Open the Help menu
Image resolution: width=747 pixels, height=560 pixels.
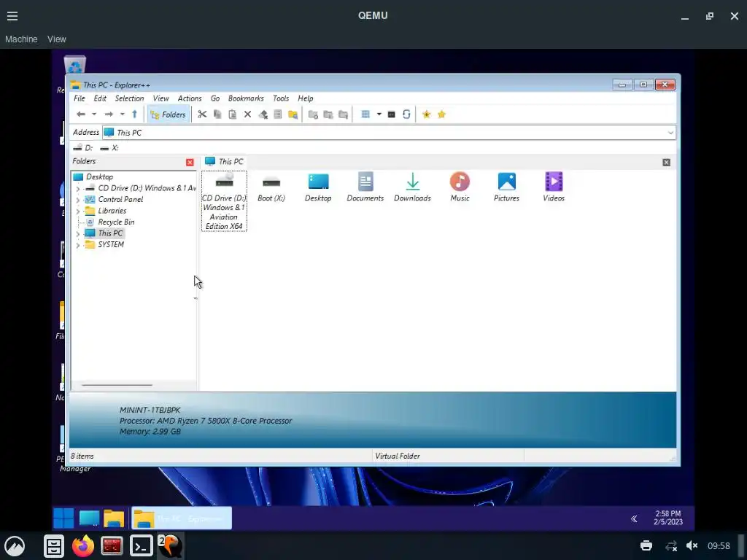point(306,98)
